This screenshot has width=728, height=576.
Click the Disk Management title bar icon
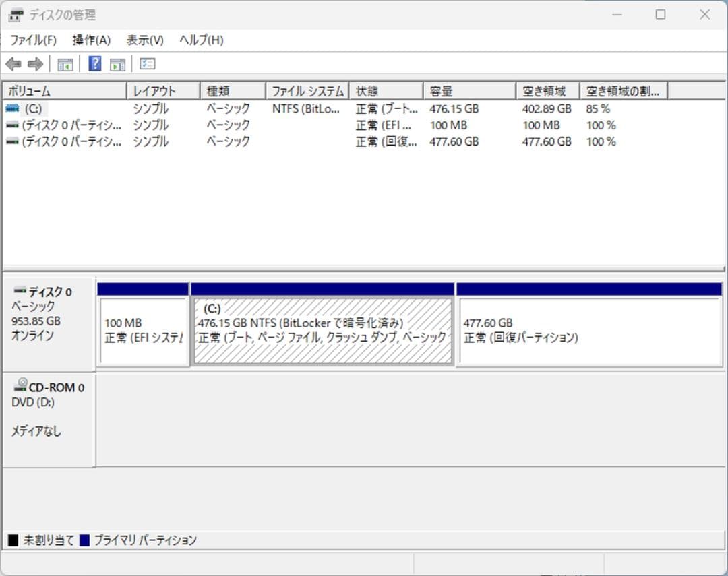pyautogui.click(x=15, y=14)
